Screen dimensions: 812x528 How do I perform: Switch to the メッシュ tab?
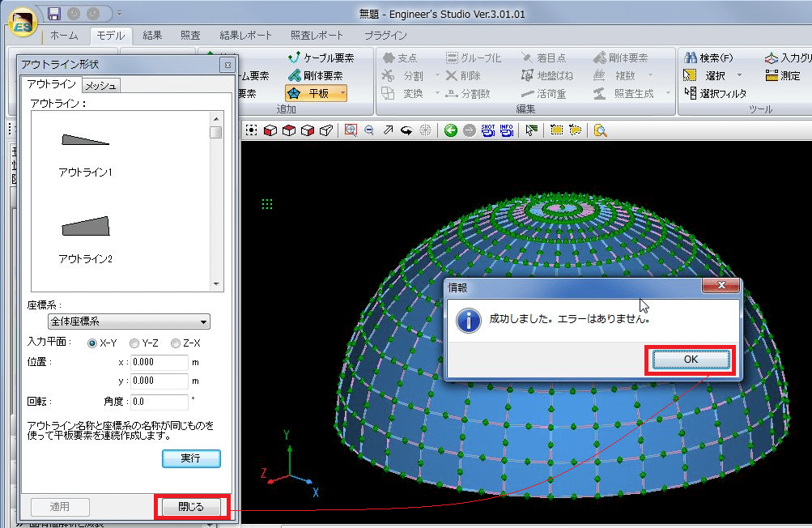pos(101,86)
